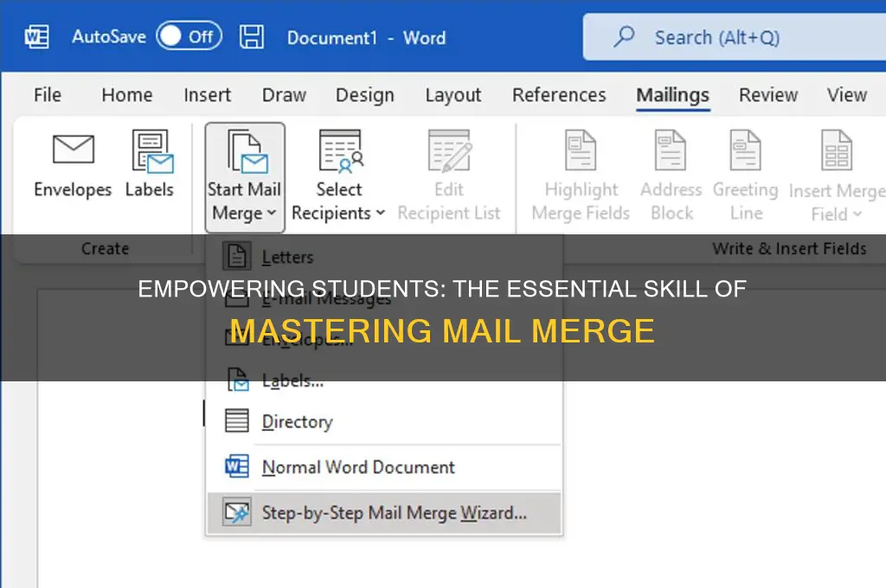Expand the Select Recipients dropdown arrow
886x588 pixels.
[x=381, y=213]
